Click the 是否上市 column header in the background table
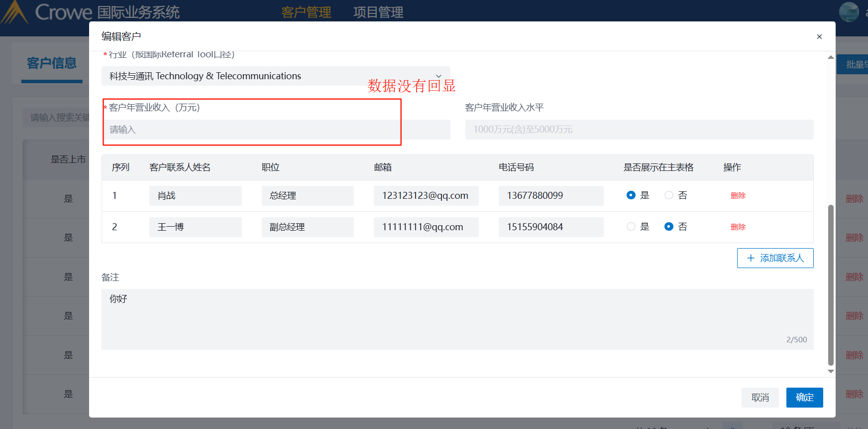 click(68, 159)
